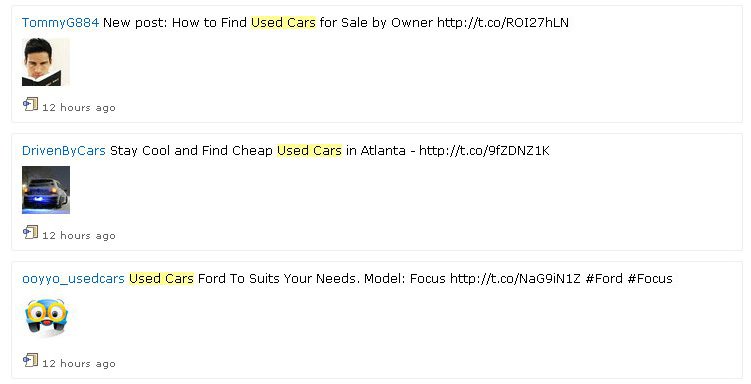Click TommyG884's avatar of man reading a book

(x=46, y=62)
